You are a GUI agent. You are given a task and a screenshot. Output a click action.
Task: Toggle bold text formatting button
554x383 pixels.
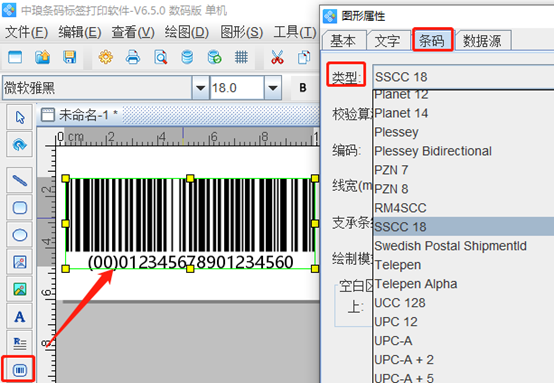click(x=303, y=88)
